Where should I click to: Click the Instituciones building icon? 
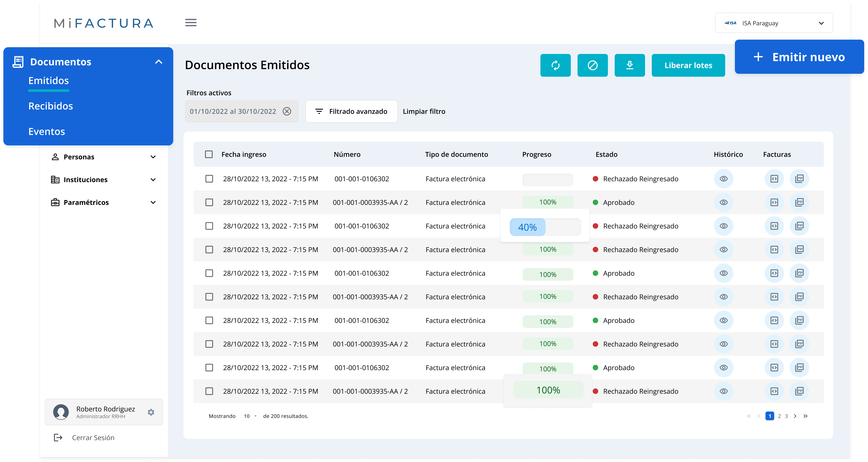click(55, 180)
